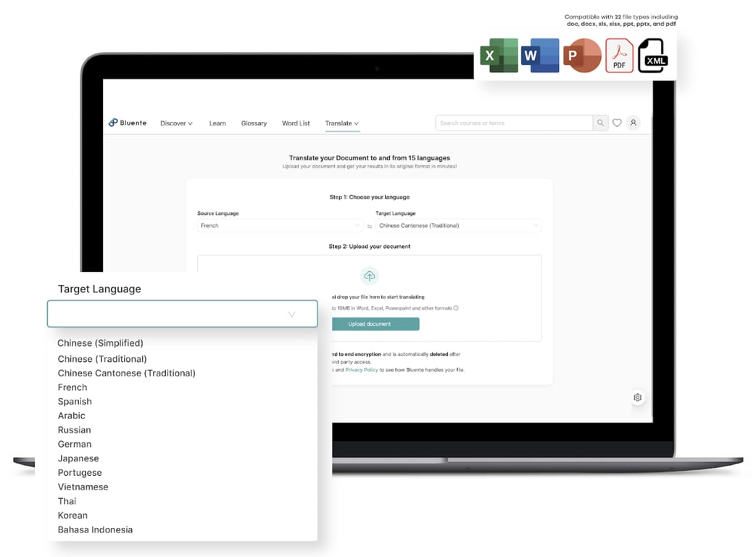Switch to the Glossary section

(x=254, y=123)
